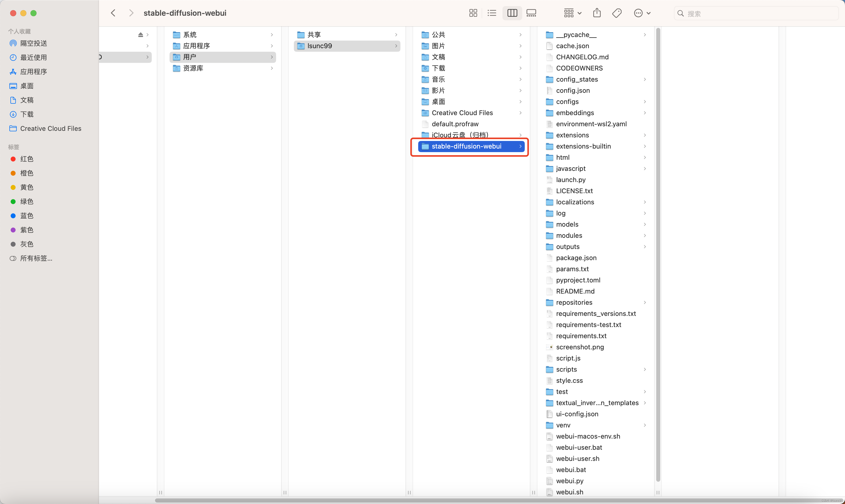845x504 pixels.
Task: Click the Edit Tags icon
Action: coord(617,13)
